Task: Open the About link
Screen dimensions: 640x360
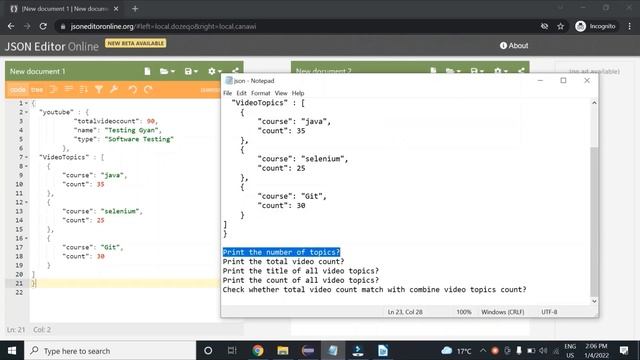Action: (514, 46)
